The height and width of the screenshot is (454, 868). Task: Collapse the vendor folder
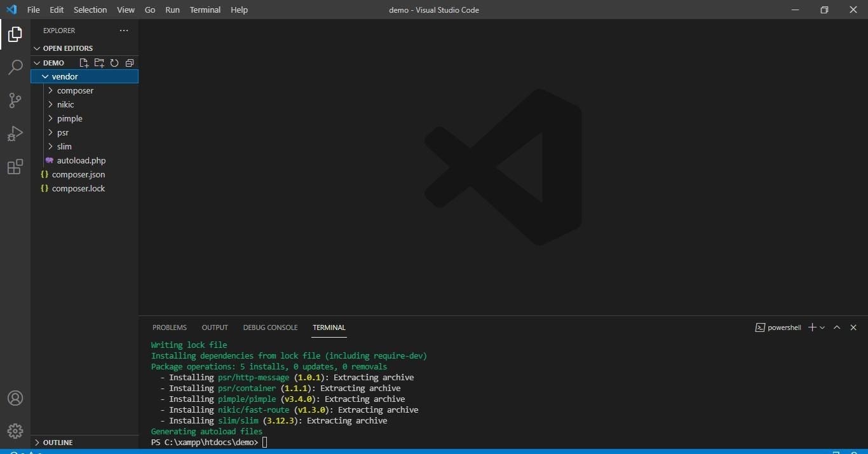tap(85, 76)
